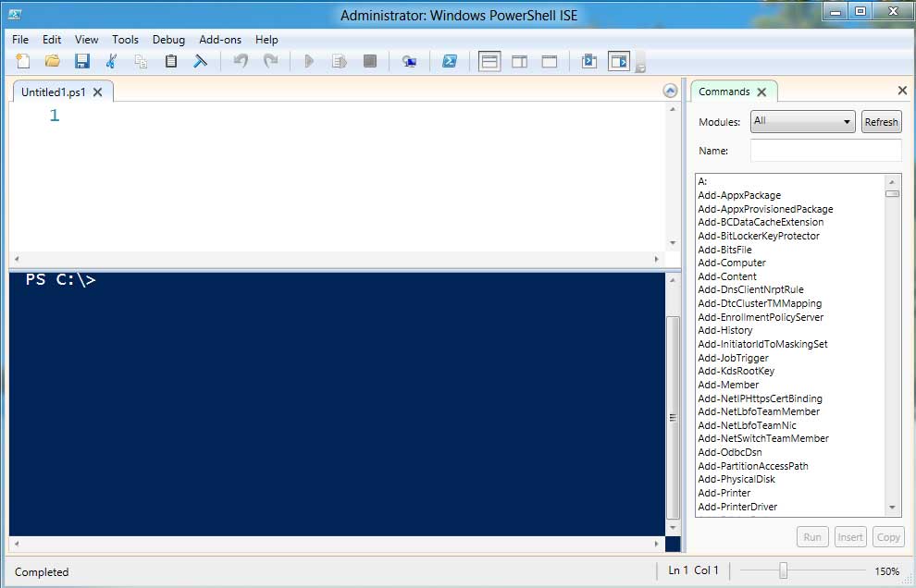The height and width of the screenshot is (588, 916).
Task: Select Add-AppxProvisionedPackage command
Action: click(765, 208)
